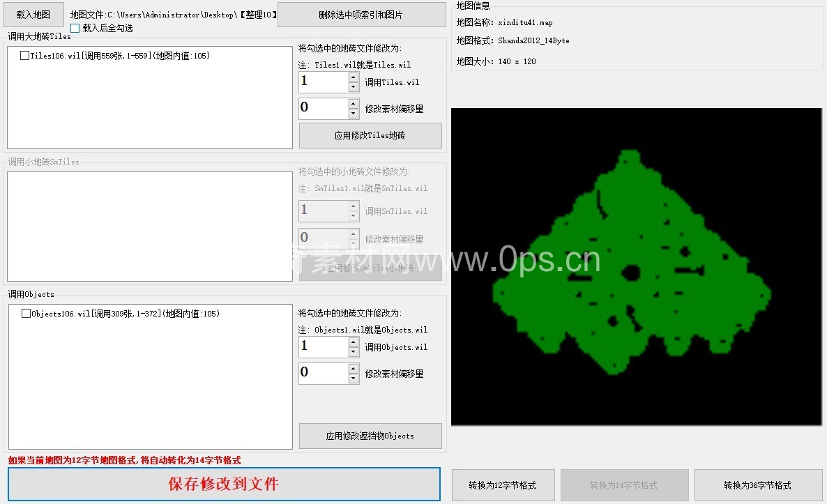
Task: Click 转换为36字节格式 button
Action: click(757, 485)
